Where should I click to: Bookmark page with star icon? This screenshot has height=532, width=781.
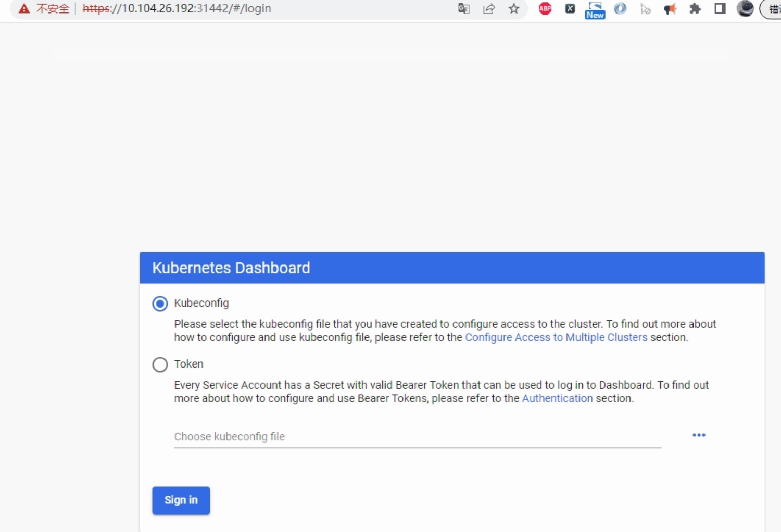coord(514,8)
